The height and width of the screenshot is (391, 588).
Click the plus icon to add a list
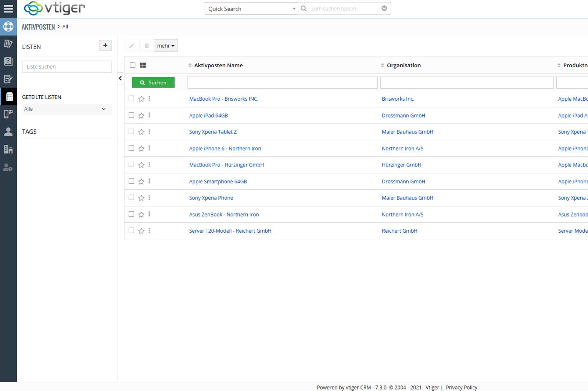tap(105, 46)
